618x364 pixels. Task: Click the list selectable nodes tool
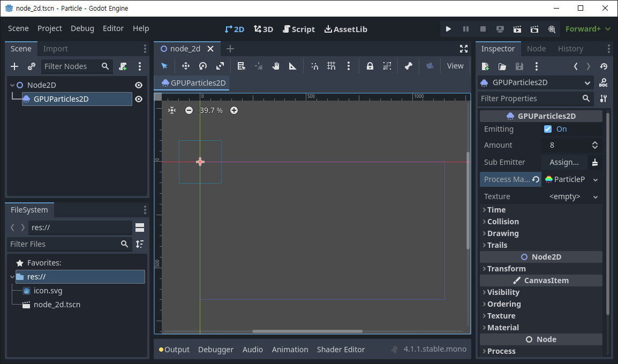[241, 66]
